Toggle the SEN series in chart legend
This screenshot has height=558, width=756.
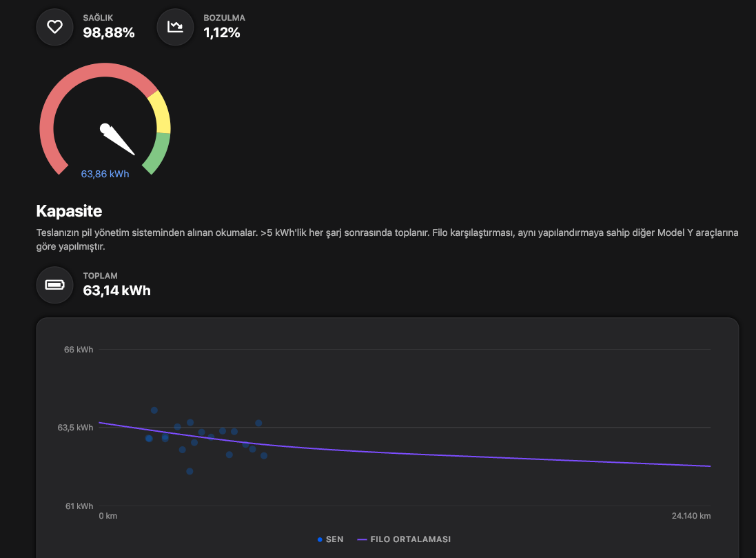[330, 539]
